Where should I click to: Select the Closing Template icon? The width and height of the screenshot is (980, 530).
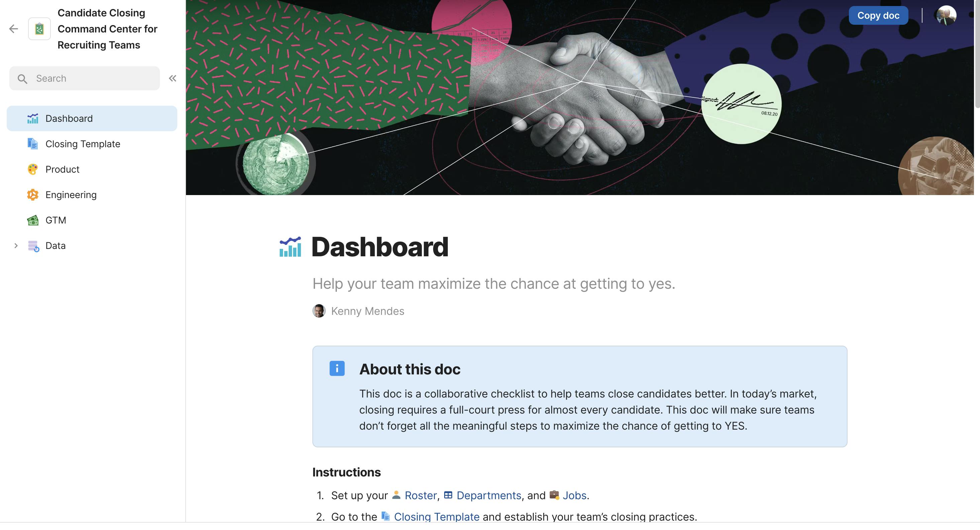coord(32,144)
